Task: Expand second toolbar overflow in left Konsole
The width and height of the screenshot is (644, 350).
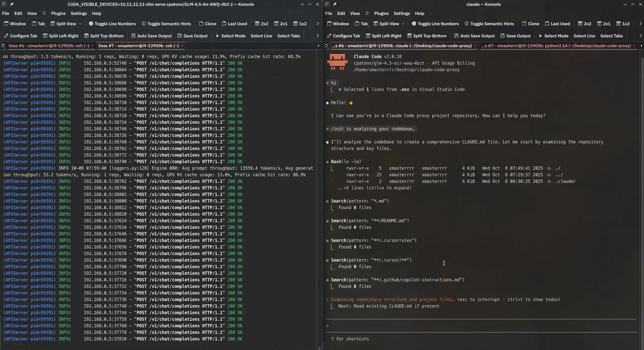Action: (317, 36)
